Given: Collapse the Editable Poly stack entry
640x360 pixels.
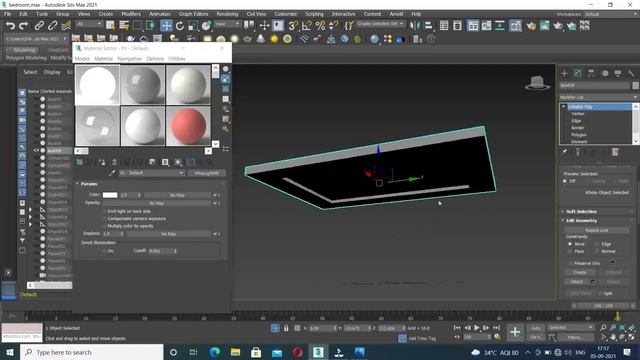Looking at the screenshot, I should [564, 107].
